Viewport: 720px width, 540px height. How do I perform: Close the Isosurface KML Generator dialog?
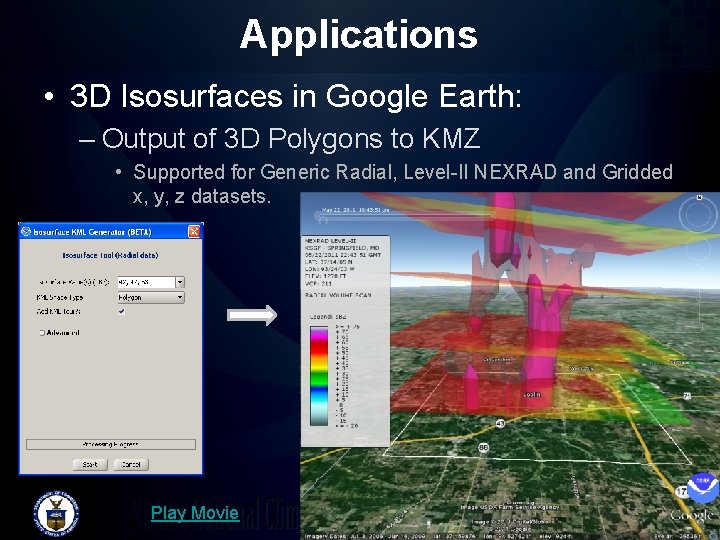click(194, 231)
